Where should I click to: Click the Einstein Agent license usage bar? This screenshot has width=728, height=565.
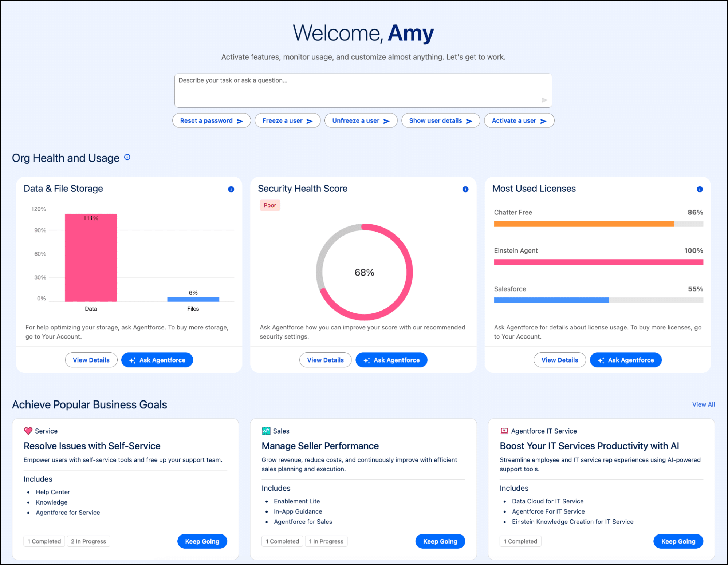(x=598, y=262)
